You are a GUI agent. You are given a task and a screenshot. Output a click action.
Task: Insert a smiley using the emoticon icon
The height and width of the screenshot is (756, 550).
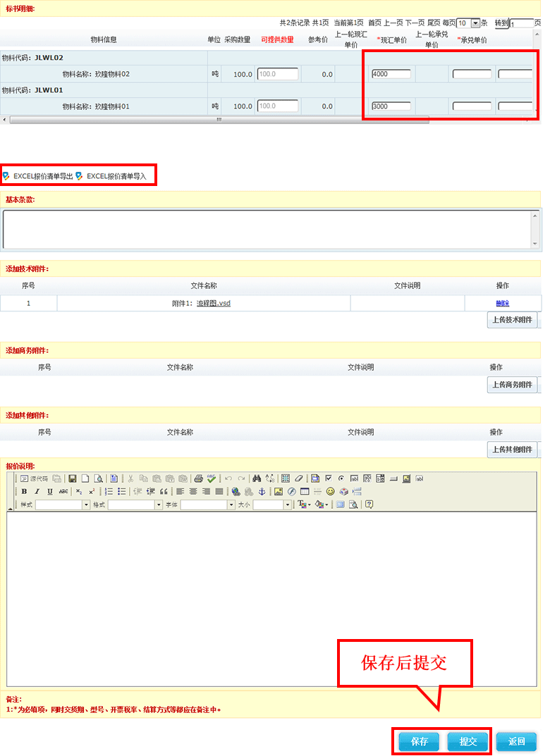point(330,491)
